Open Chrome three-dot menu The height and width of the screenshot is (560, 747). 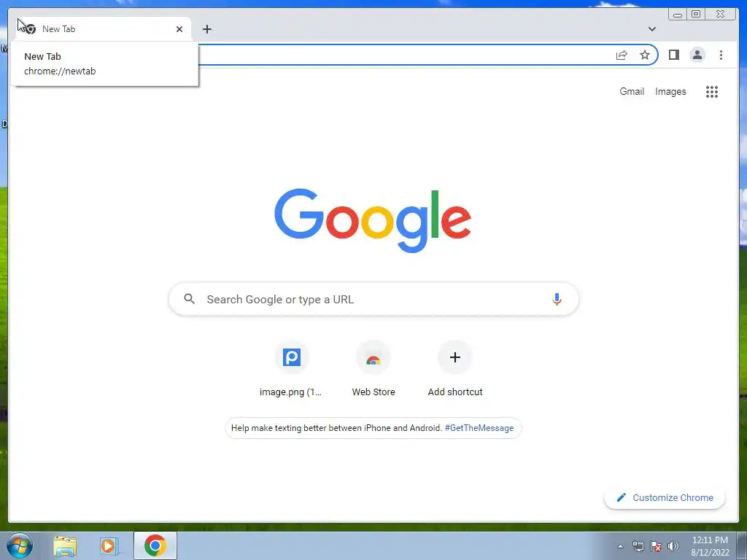click(721, 55)
